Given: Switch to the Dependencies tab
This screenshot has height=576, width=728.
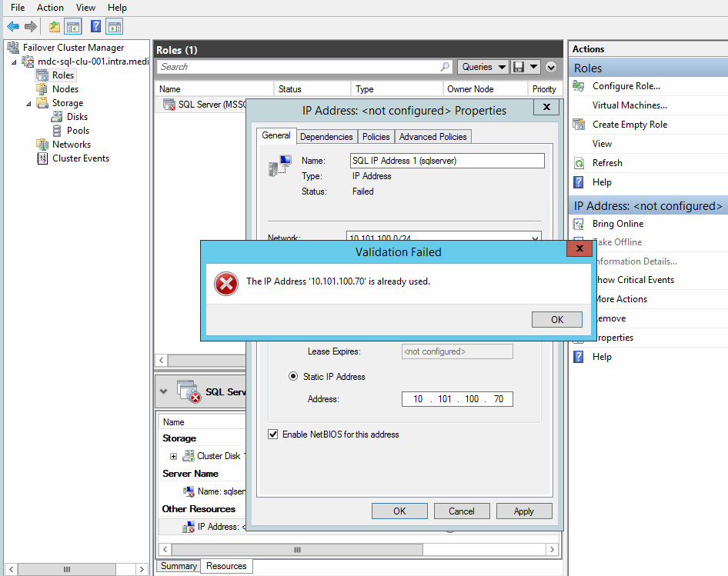Looking at the screenshot, I should (x=326, y=136).
